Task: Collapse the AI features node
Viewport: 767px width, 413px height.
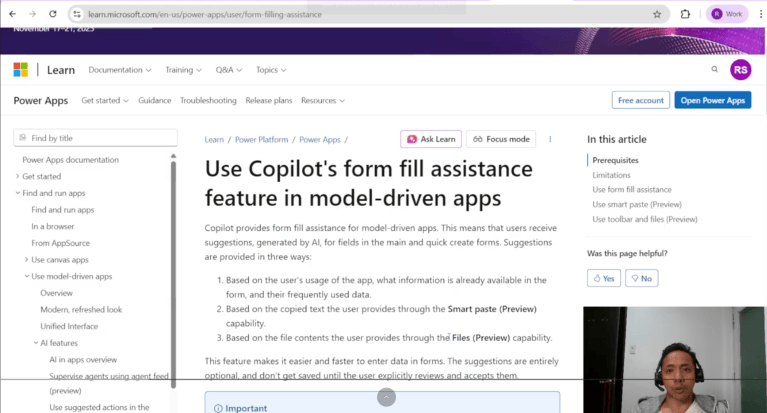Action: tap(55, 343)
